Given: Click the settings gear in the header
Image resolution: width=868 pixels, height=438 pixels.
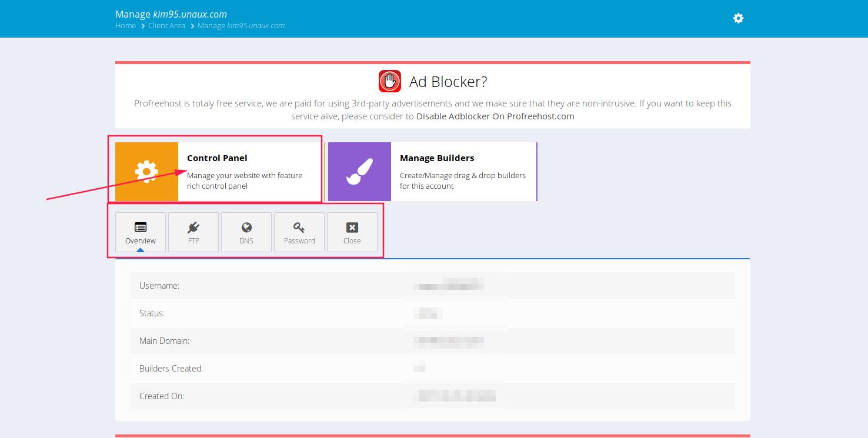Looking at the screenshot, I should (738, 18).
